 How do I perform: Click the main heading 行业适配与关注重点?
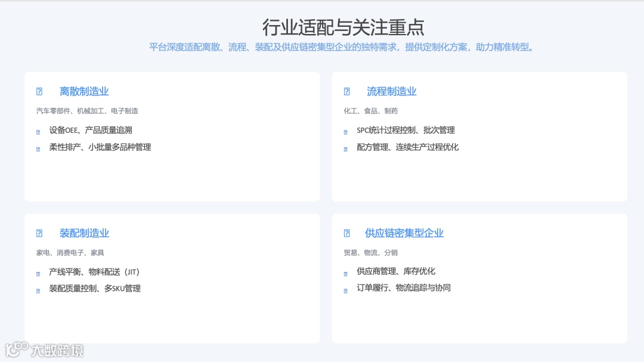(x=343, y=27)
